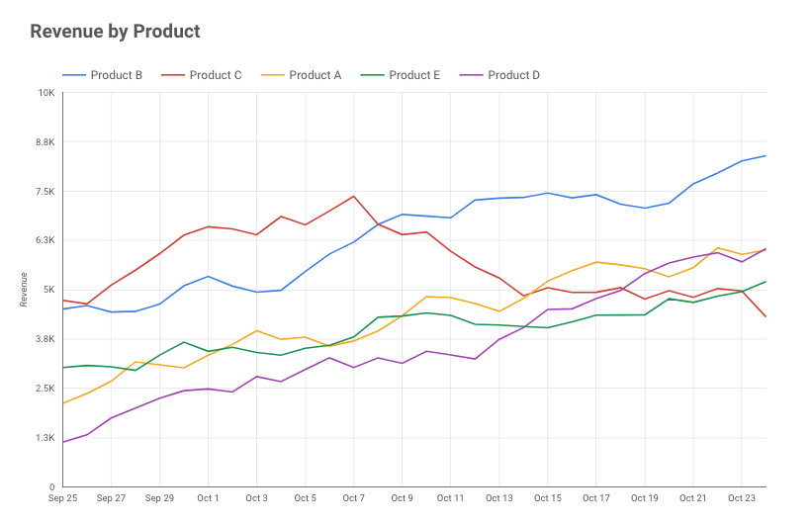Click the purple Product D legend swatch
Screen dimensions: 812x525
(471, 75)
